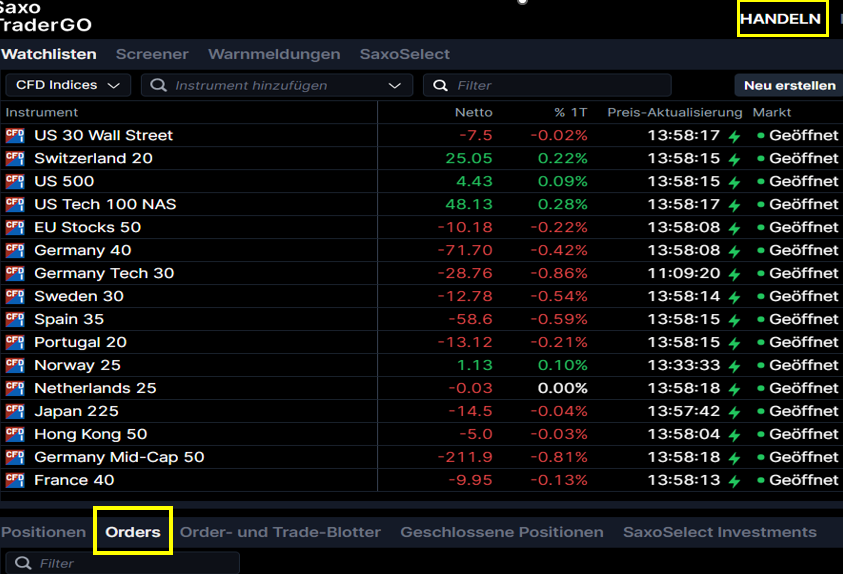Click CFD icon beside Switzerland 20

click(x=15, y=159)
